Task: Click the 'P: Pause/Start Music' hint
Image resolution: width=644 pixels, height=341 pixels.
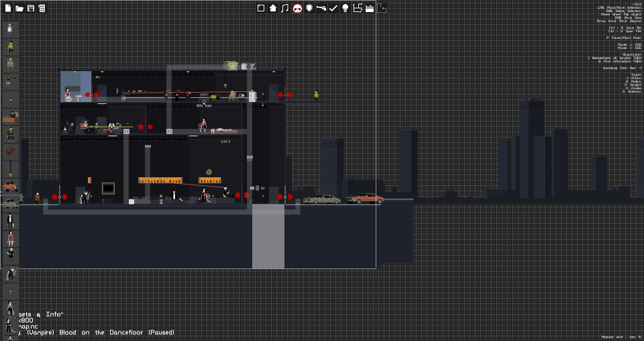Action: click(623, 38)
